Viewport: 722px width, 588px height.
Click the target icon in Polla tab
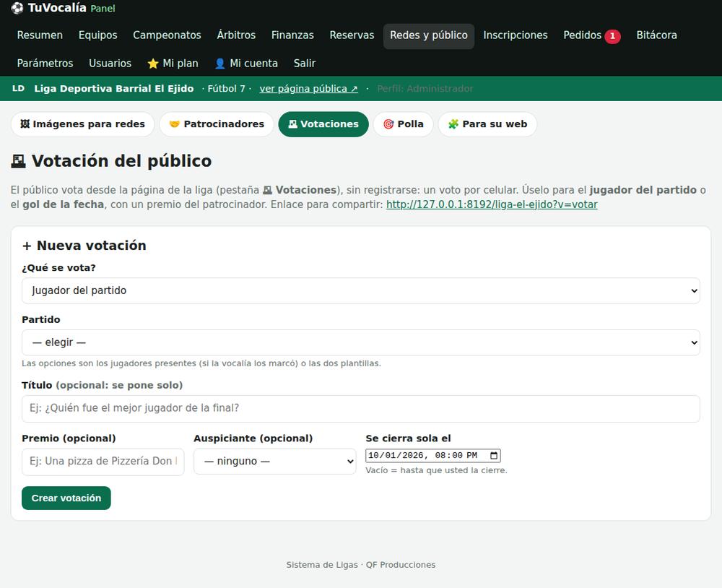click(x=388, y=124)
